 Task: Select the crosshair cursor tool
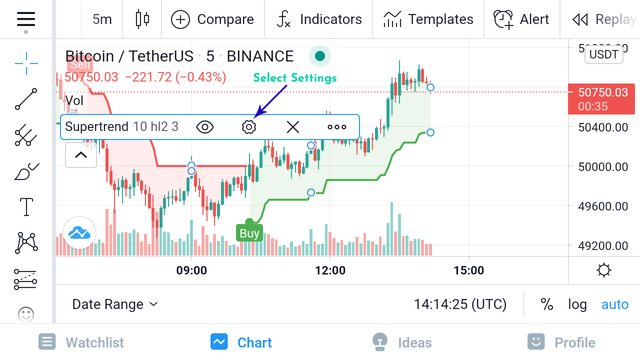pyautogui.click(x=26, y=64)
